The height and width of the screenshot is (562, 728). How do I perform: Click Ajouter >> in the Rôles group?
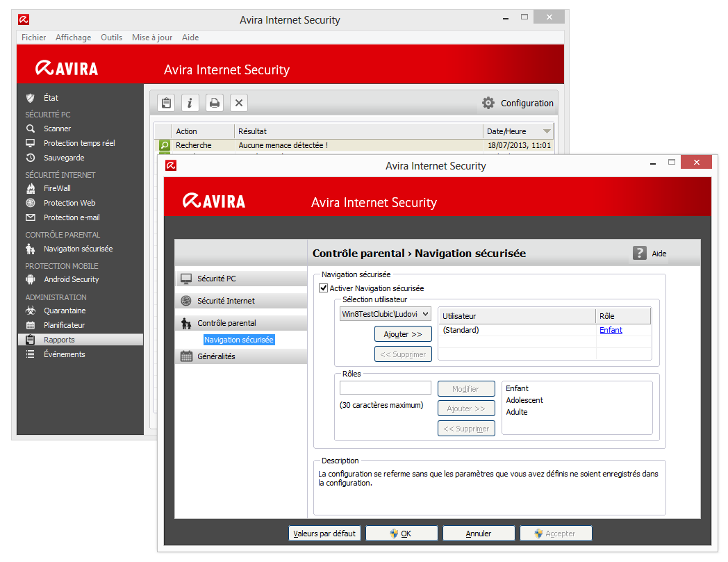pos(466,408)
